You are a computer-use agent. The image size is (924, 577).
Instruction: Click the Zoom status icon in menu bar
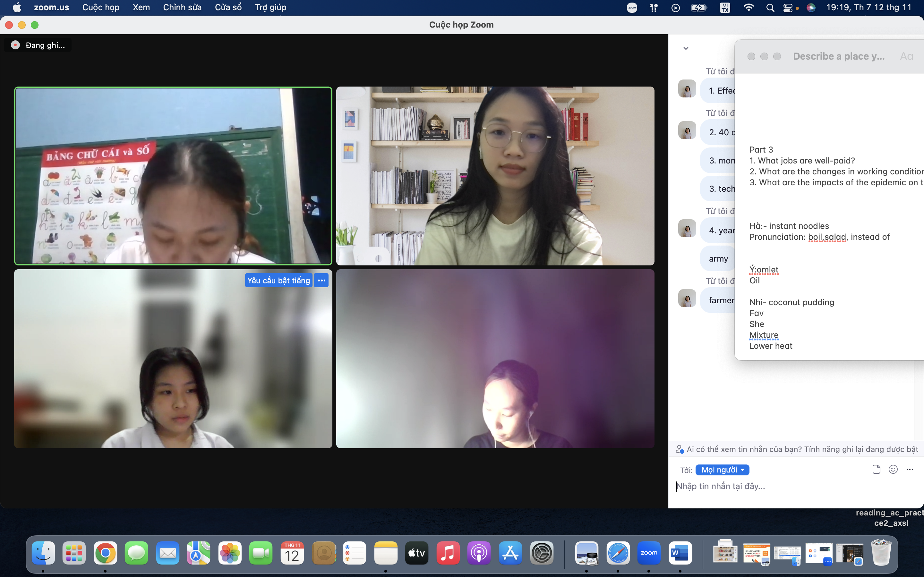click(x=632, y=8)
